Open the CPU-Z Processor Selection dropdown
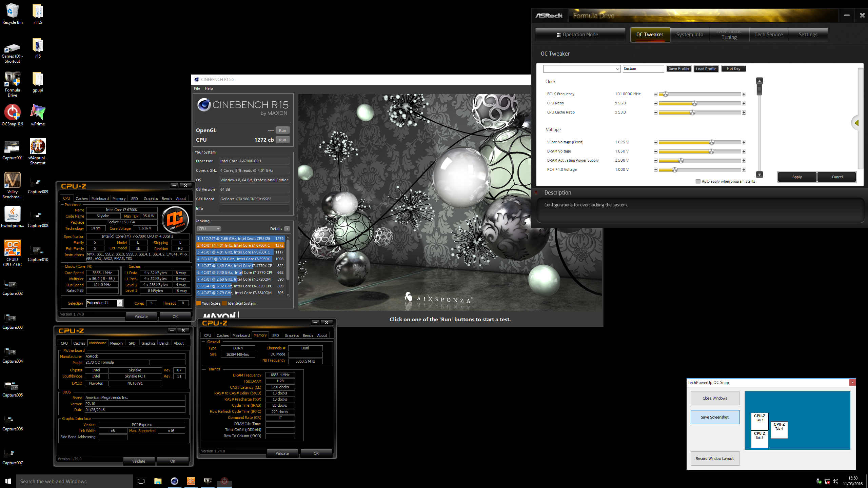868x488 pixels. pyautogui.click(x=104, y=303)
